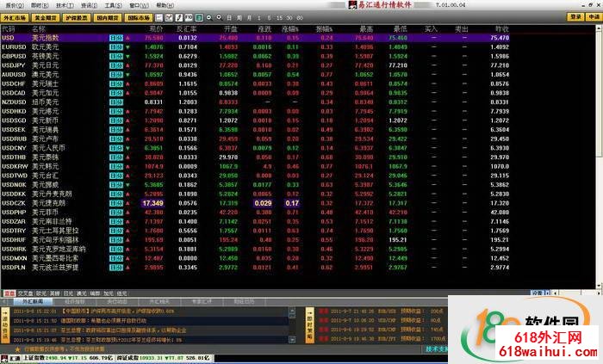
Task: Click the yellow button right of 登录
Action: coord(594,17)
